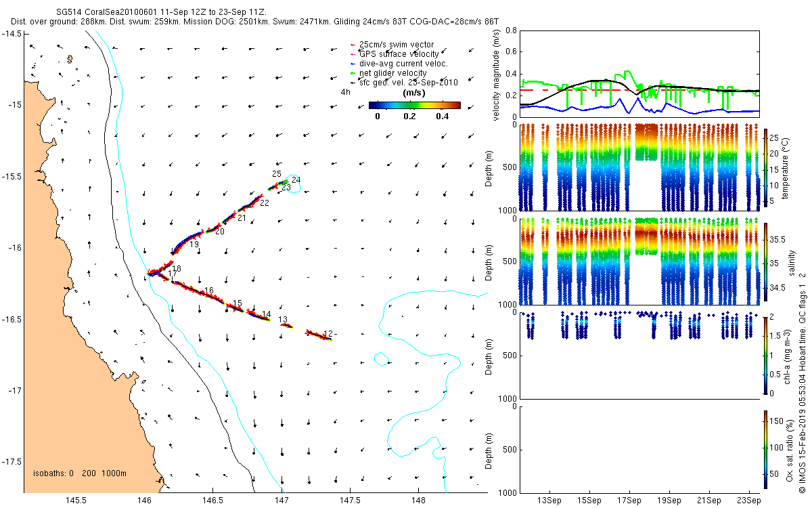Click day marker 12 on the glider track
Image resolution: width=812 pixels, height=508 pixels.
coord(328,334)
